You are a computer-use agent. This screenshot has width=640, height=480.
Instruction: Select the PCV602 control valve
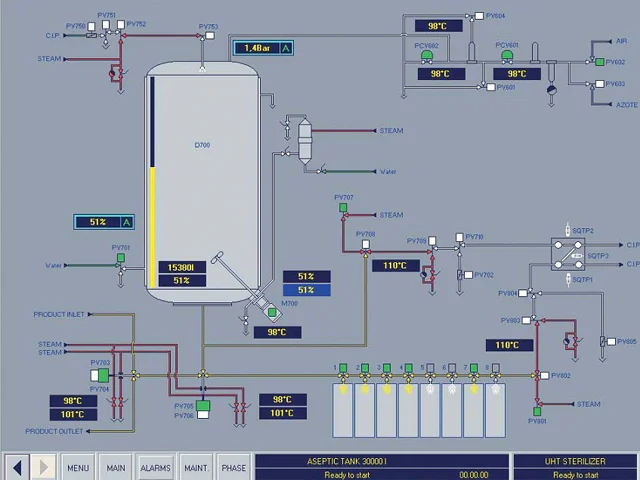pos(427,56)
